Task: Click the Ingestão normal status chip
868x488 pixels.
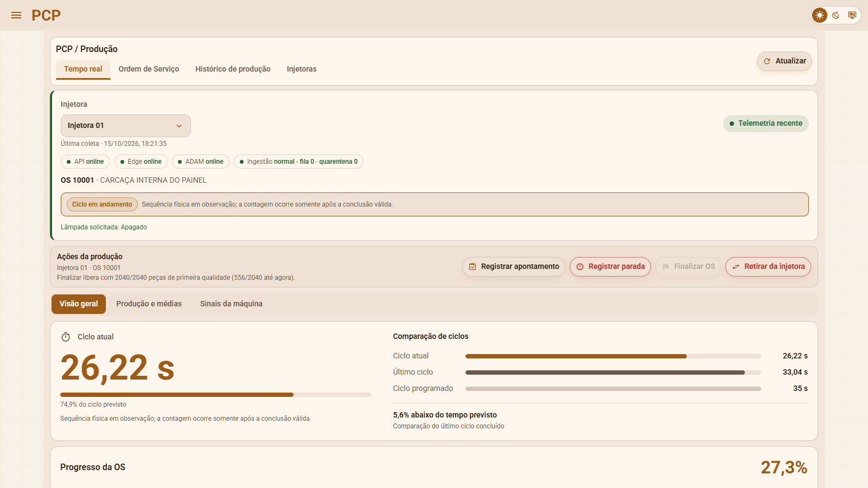Action: pos(298,162)
